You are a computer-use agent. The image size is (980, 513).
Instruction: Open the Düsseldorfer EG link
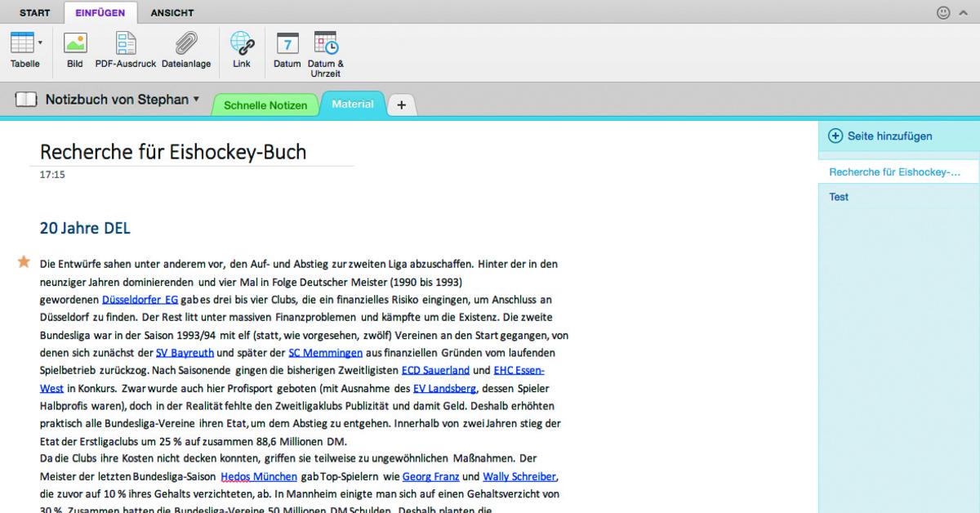[140, 300]
